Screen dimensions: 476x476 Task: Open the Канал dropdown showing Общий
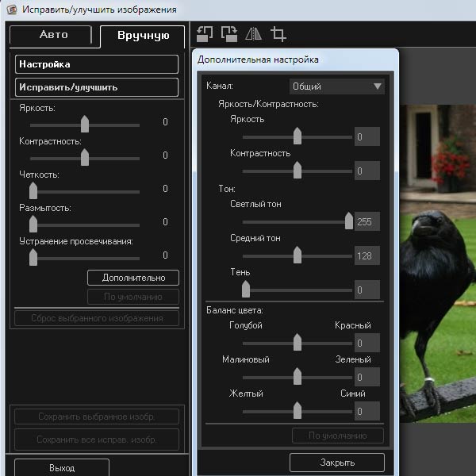pos(337,86)
